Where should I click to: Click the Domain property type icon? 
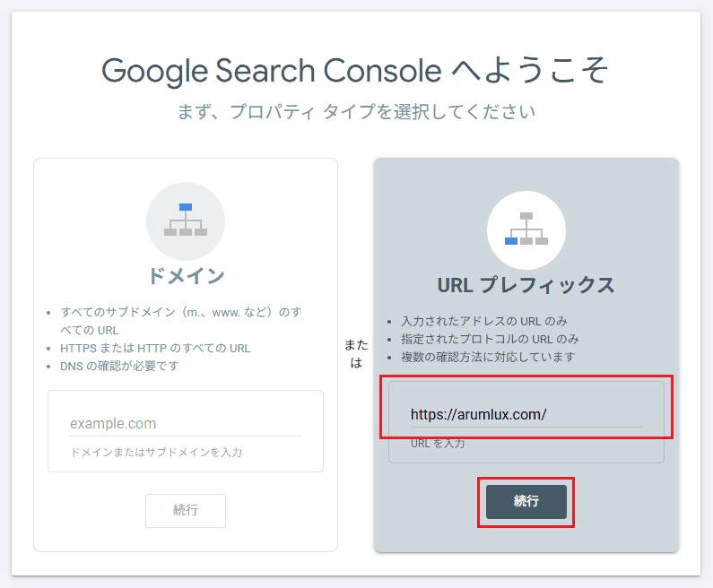(186, 221)
